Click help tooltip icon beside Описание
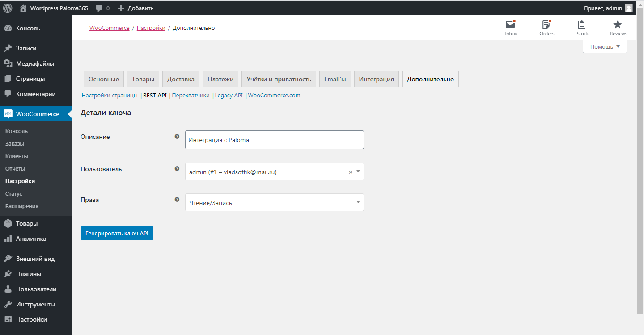The height and width of the screenshot is (335, 644). tap(177, 137)
